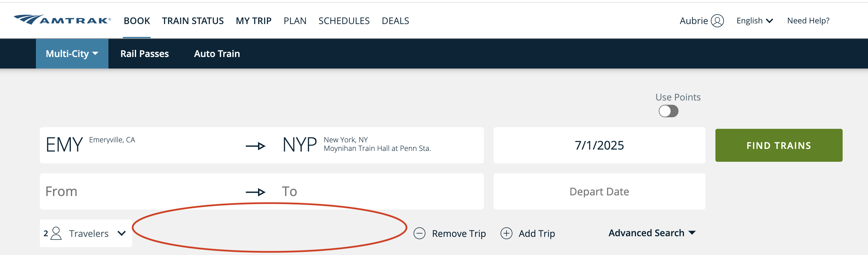Image resolution: width=868 pixels, height=255 pixels.
Task: Click the empty From station field
Action: pyautogui.click(x=101, y=191)
